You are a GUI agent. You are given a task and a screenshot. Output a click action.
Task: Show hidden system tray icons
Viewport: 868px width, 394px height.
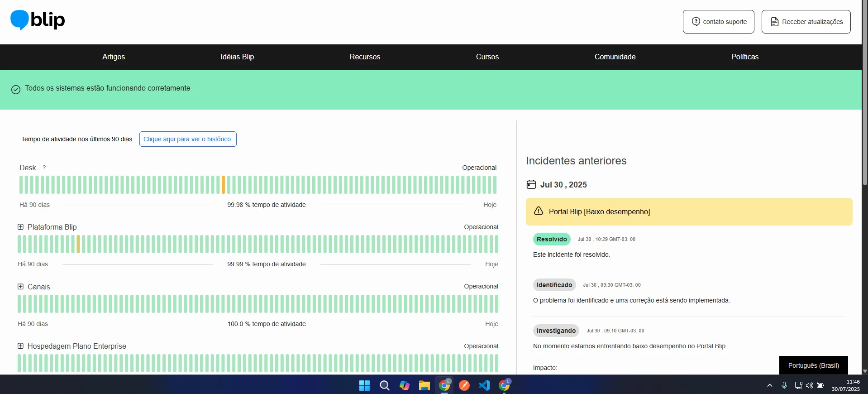click(770, 385)
